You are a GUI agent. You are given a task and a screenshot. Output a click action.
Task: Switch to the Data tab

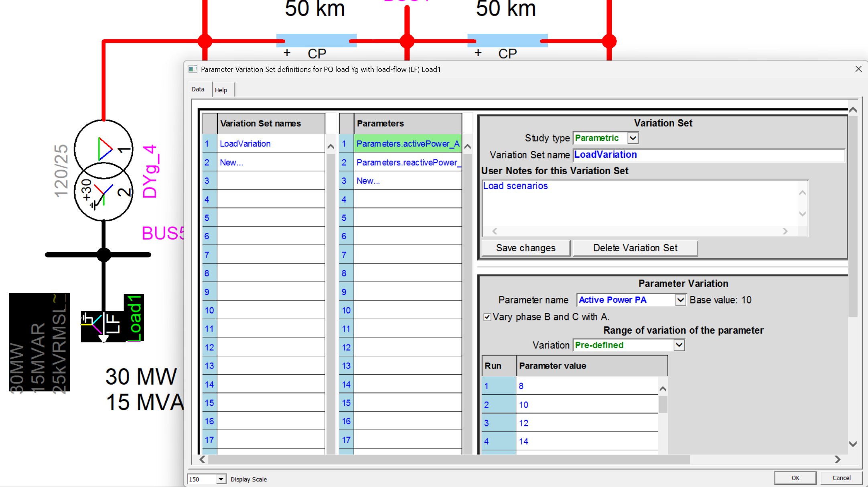(x=199, y=89)
